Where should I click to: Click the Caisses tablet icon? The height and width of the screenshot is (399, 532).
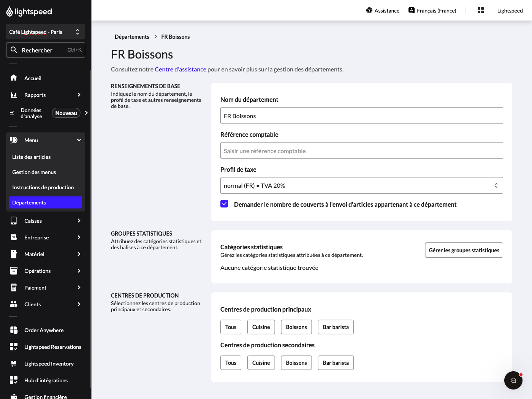14,220
